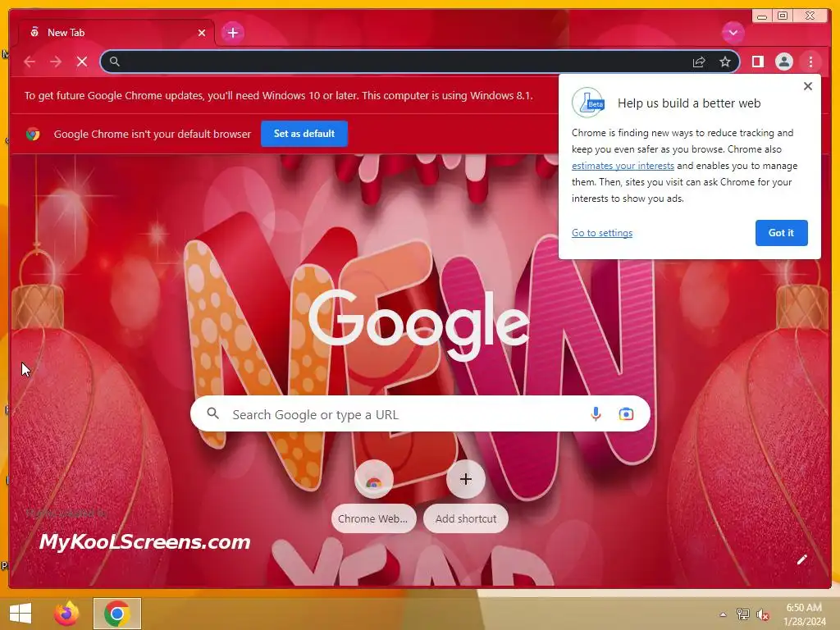Open Chrome three-dot menu
The width and height of the screenshot is (840, 630).
(810, 62)
